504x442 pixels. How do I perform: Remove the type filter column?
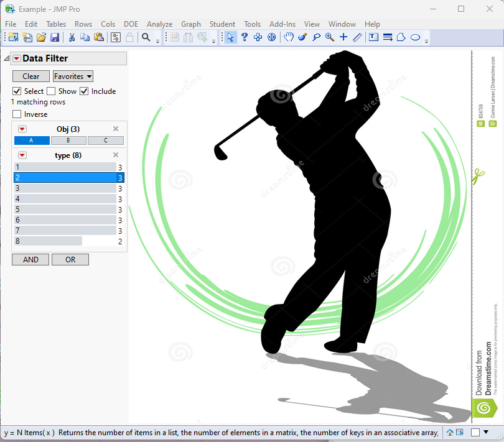click(x=116, y=155)
